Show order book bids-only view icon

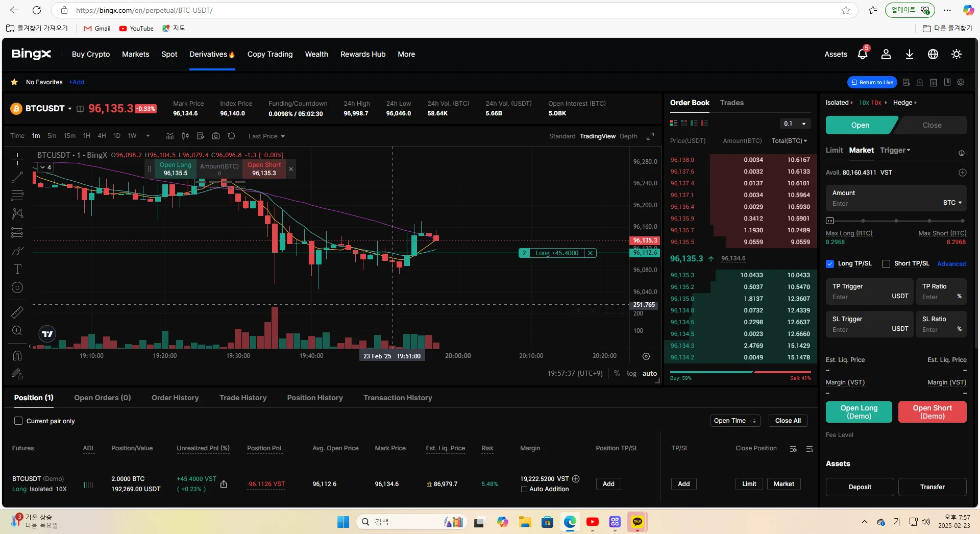[x=694, y=123]
